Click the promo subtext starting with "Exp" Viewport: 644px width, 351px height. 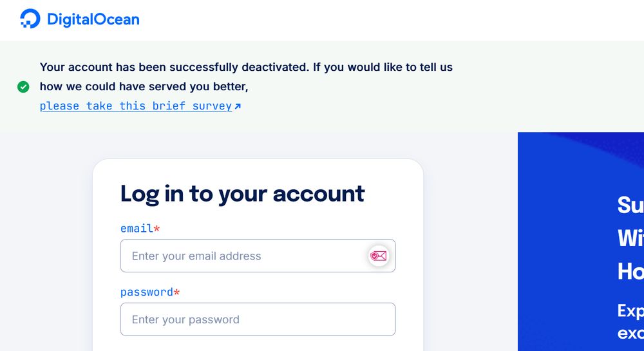630,322
